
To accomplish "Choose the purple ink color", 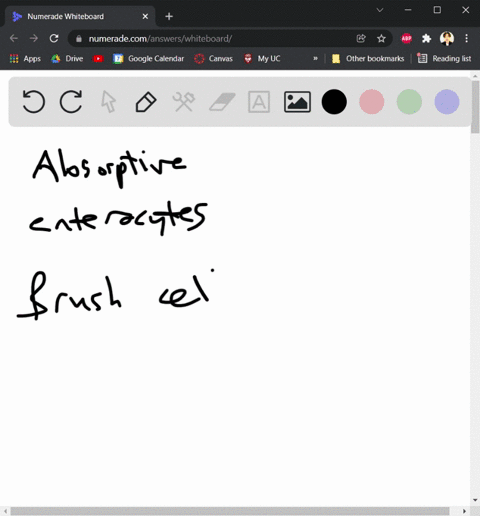I will click(447, 102).
